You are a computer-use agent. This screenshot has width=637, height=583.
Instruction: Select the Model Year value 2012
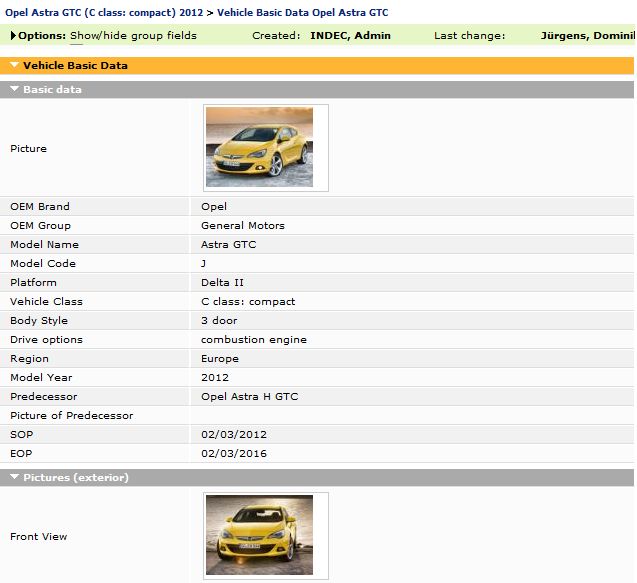[215, 378]
